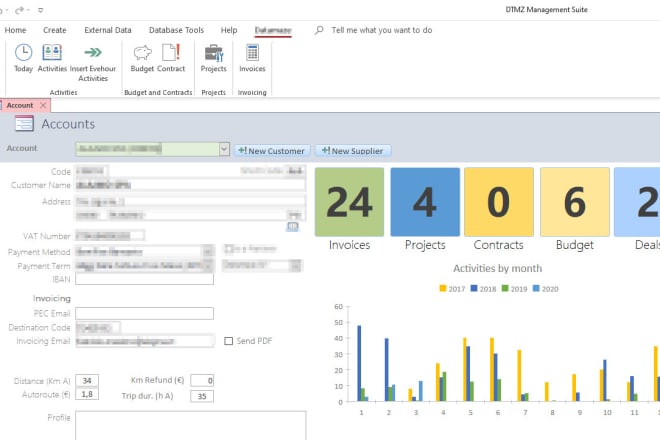This screenshot has width=660, height=440.
Task: Click the 2020 light blue legend swatch
Action: (536, 288)
